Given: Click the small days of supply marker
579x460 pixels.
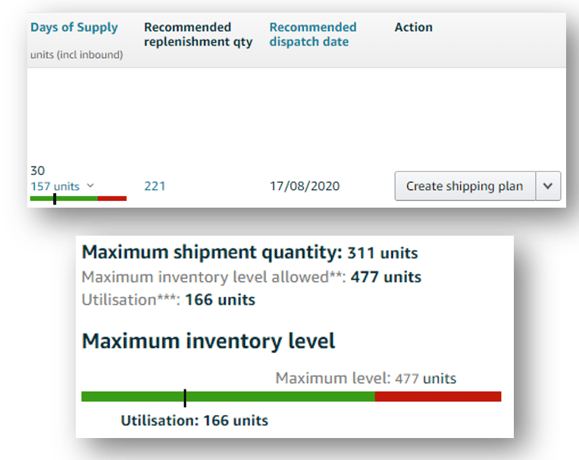Looking at the screenshot, I should tap(55, 199).
